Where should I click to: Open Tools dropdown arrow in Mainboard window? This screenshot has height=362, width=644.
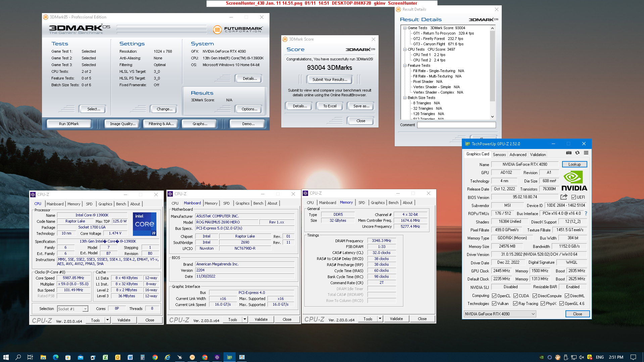click(x=245, y=319)
